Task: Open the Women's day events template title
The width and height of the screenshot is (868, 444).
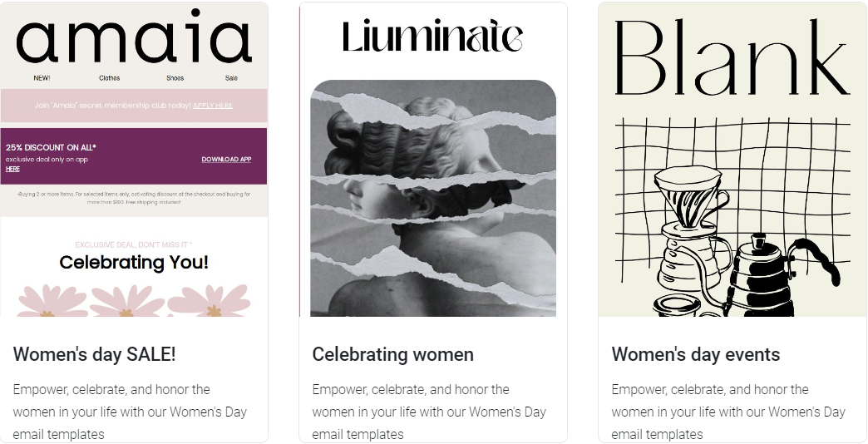Action: (x=696, y=354)
